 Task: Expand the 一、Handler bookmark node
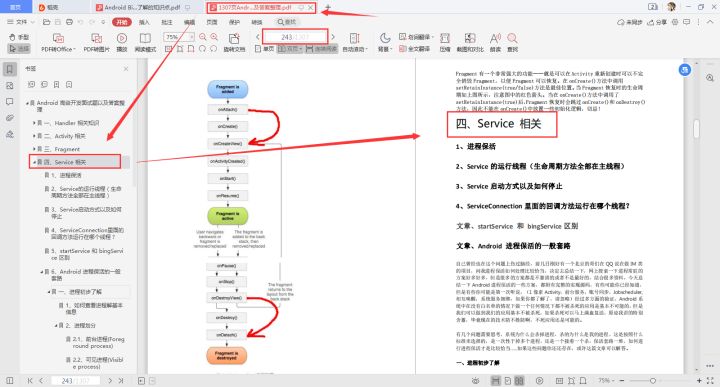pyautogui.click(x=34, y=123)
